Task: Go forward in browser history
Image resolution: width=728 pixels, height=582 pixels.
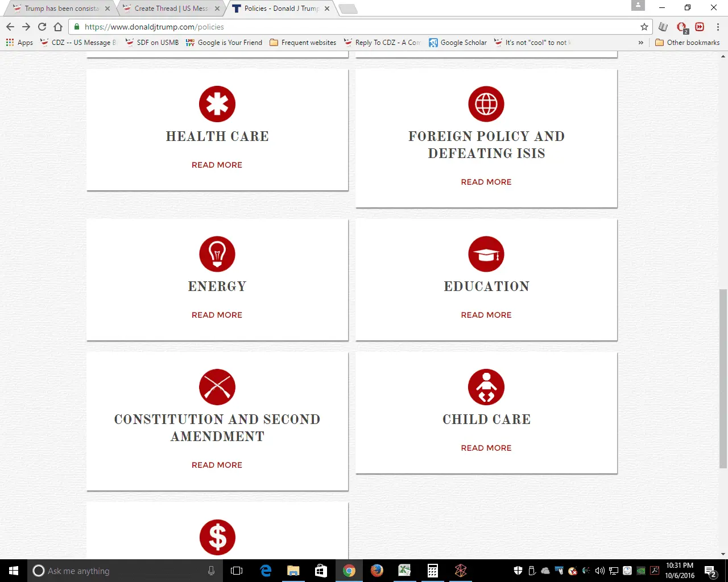Action: click(x=26, y=27)
